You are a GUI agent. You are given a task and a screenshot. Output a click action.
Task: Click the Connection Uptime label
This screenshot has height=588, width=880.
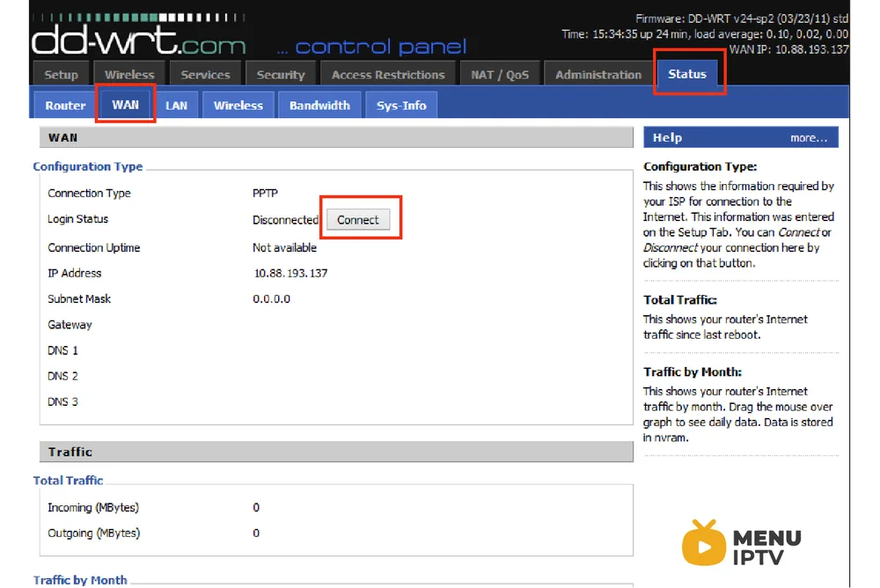[x=94, y=247]
